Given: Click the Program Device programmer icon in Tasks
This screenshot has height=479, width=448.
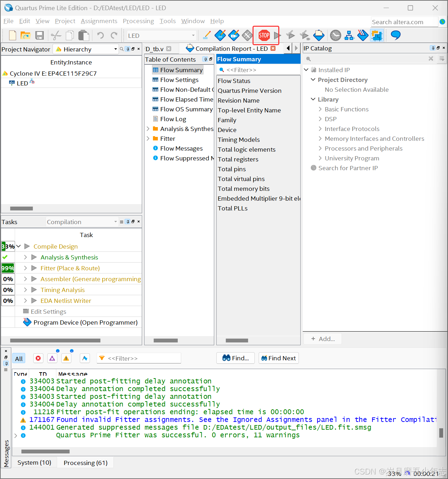Looking at the screenshot, I should [27, 322].
